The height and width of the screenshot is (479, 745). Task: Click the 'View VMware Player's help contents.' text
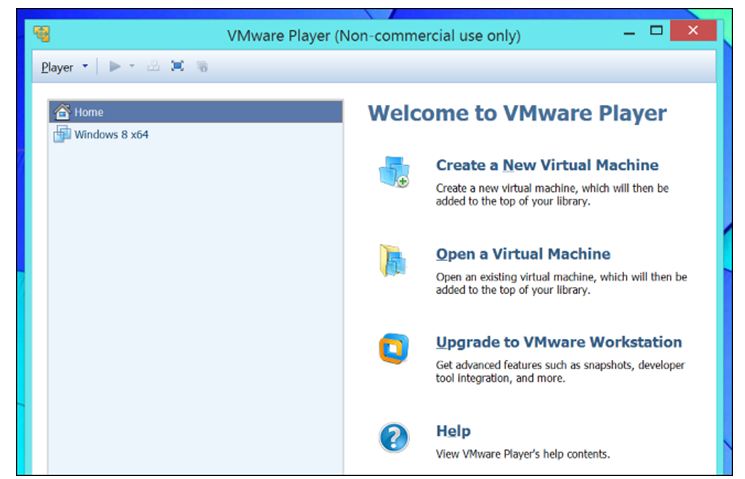[x=523, y=454]
